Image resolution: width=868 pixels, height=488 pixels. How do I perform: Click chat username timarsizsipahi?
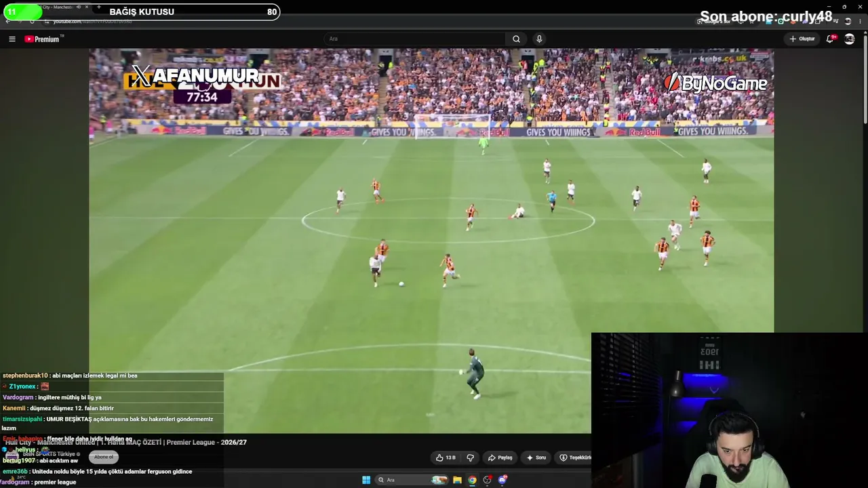[x=22, y=420]
